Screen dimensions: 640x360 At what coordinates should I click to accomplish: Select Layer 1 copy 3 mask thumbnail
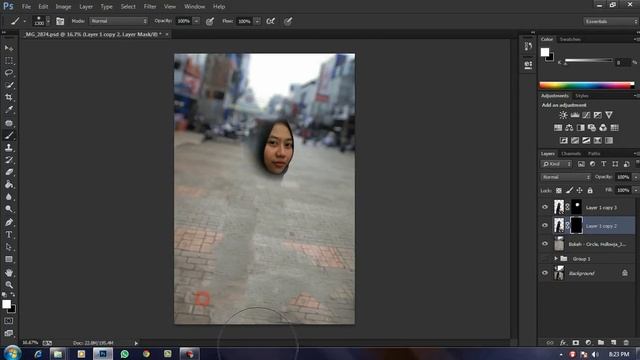click(x=576, y=207)
